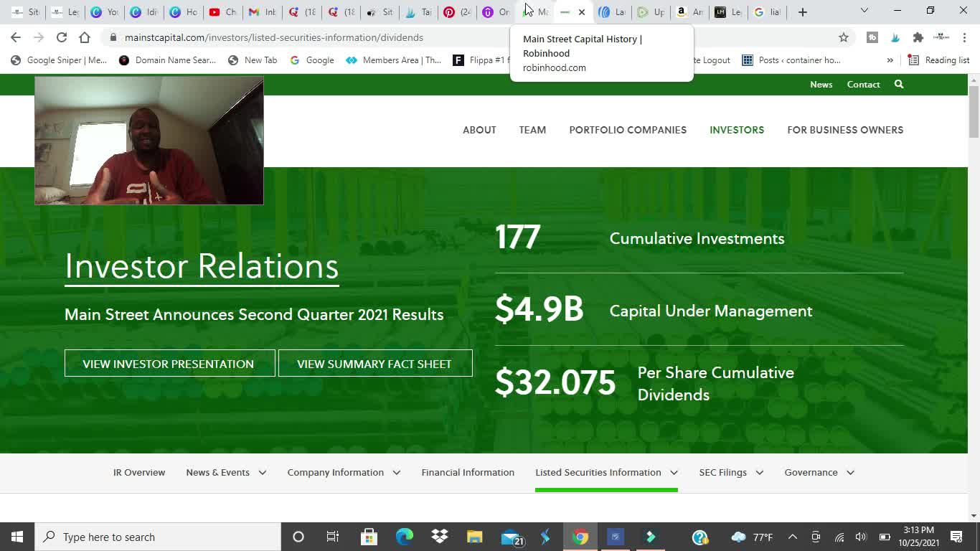The width and height of the screenshot is (980, 551).
Task: Open the Windows Start menu
Action: coord(17,537)
